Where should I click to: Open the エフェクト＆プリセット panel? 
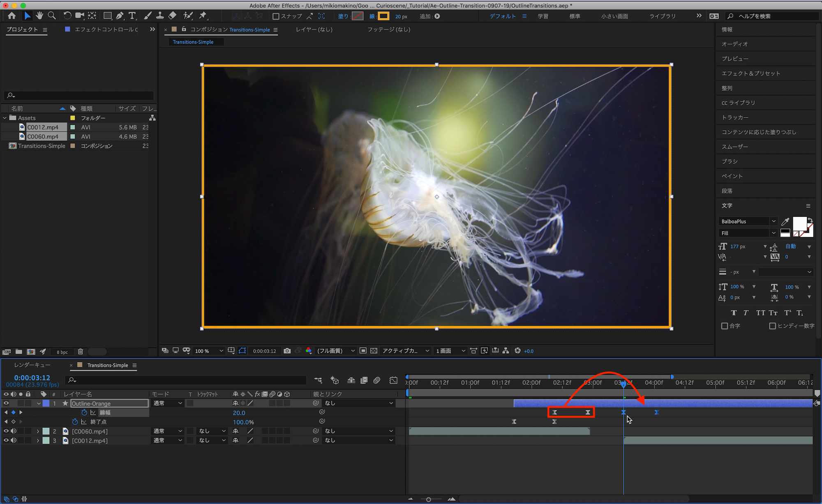750,74
